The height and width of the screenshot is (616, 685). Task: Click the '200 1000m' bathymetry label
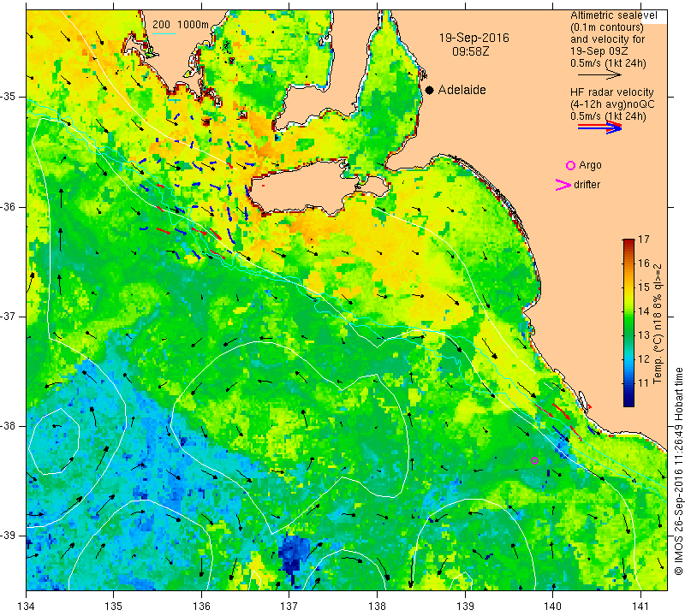(181, 25)
